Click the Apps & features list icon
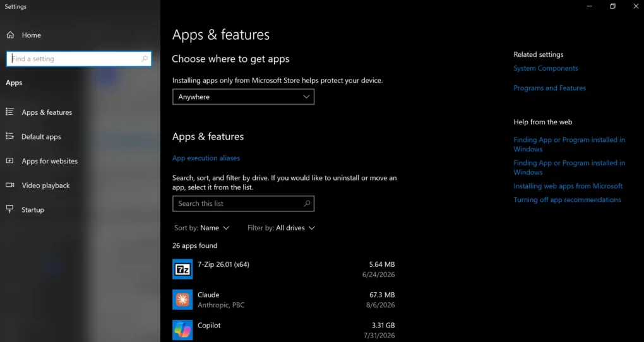This screenshot has height=342, width=644. [9, 112]
